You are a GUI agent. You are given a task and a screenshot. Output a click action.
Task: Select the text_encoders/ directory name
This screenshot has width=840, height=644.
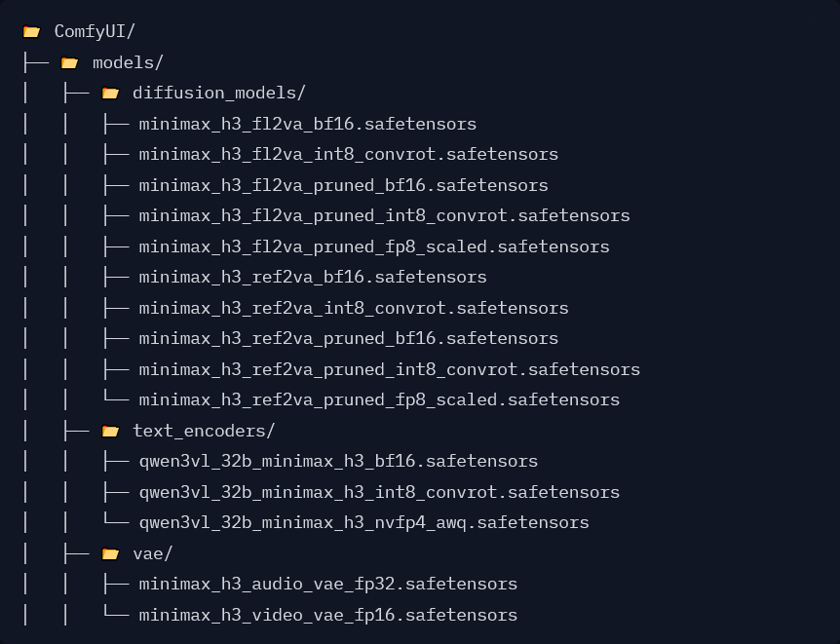tap(204, 431)
